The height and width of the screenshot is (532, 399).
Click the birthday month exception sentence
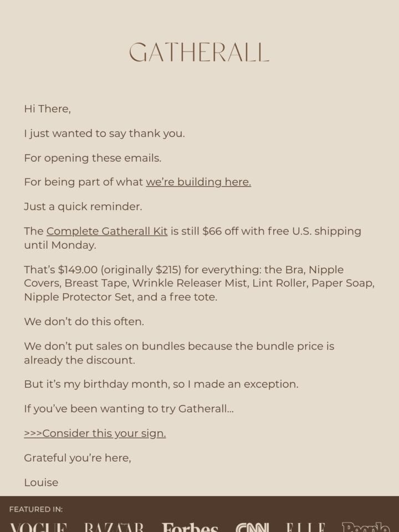click(161, 384)
